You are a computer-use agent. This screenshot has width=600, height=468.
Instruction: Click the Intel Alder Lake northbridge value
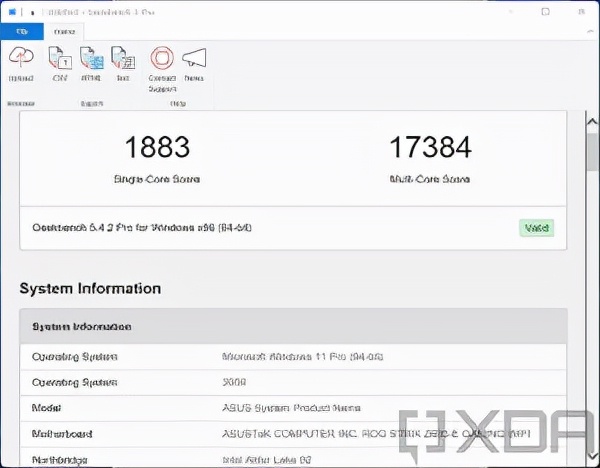(267, 460)
